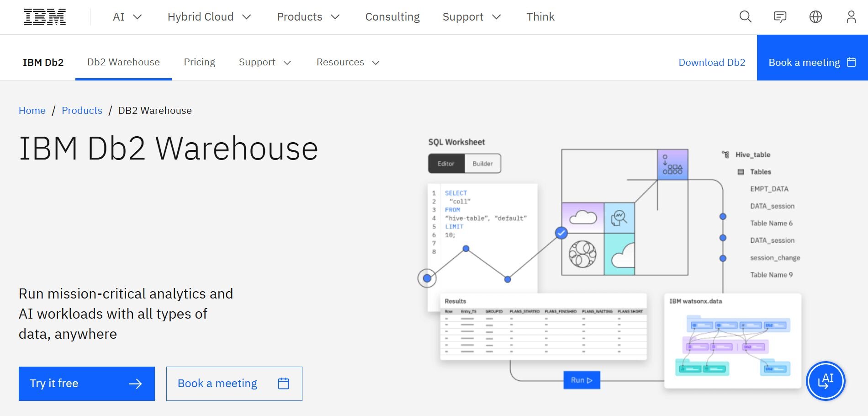Expand the Resources dropdown in Db2 subnav
This screenshot has height=416, width=868.
(348, 62)
